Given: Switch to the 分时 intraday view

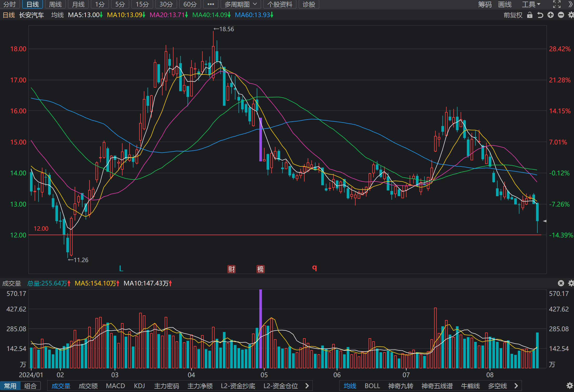Looking at the screenshot, I should tap(10, 4).
